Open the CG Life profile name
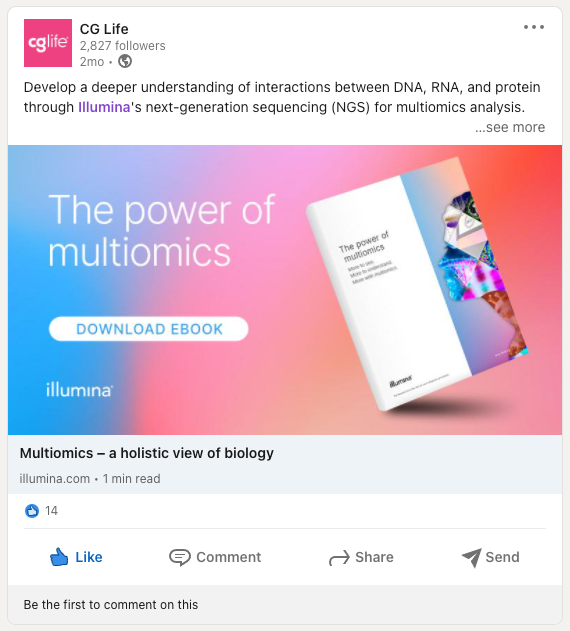 point(104,29)
